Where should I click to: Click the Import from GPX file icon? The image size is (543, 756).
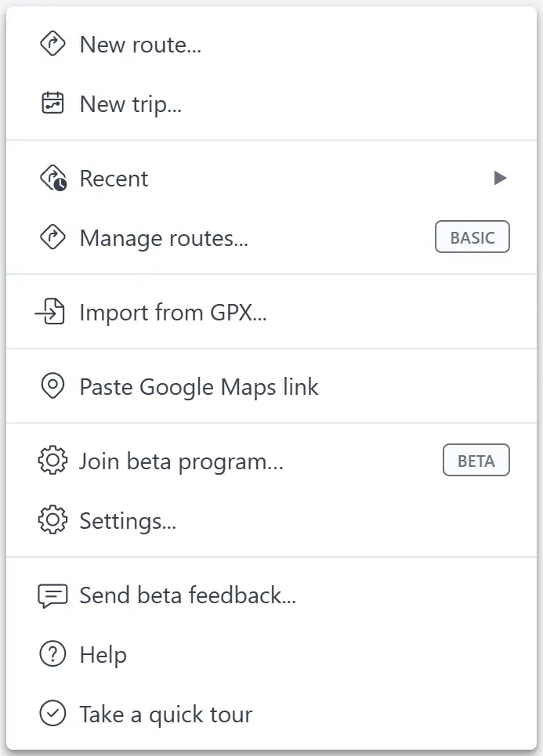coord(50,312)
